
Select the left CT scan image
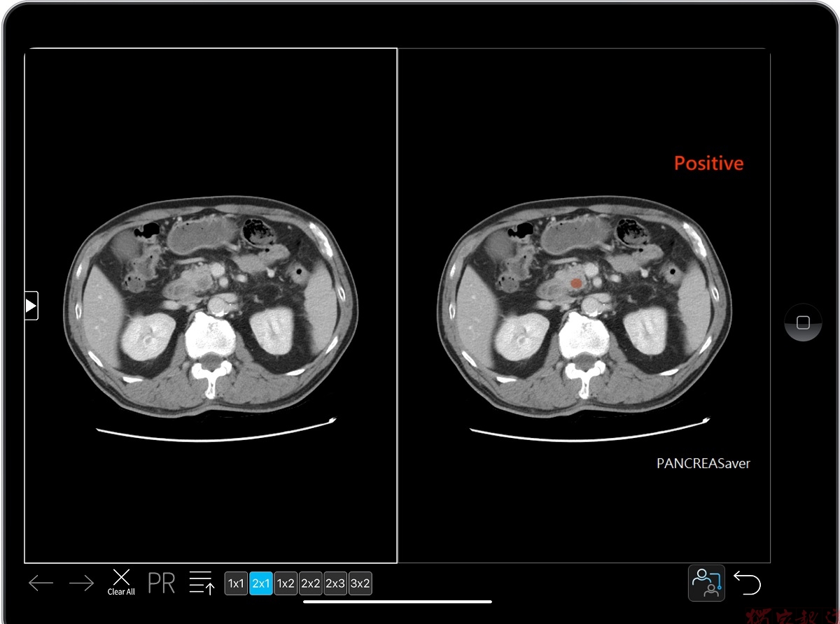(x=211, y=306)
